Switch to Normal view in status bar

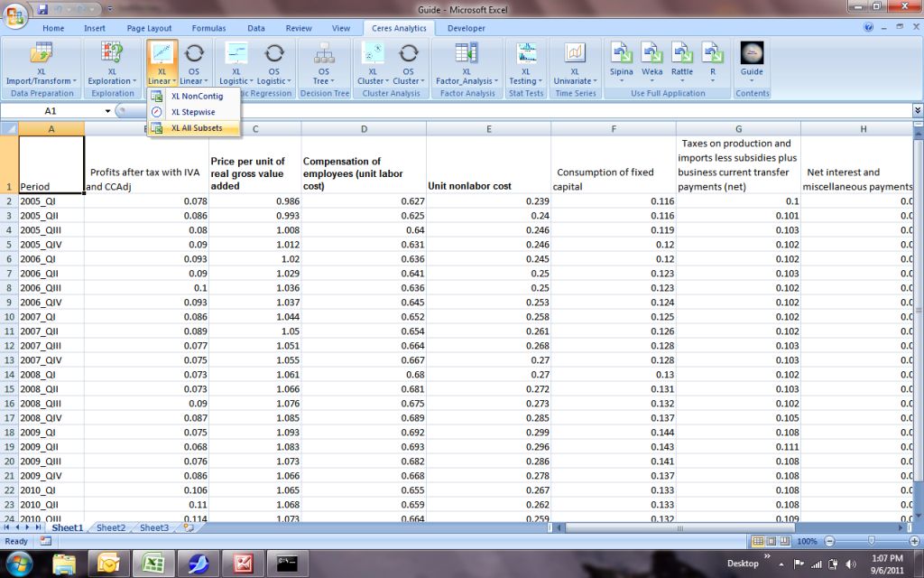[758, 541]
